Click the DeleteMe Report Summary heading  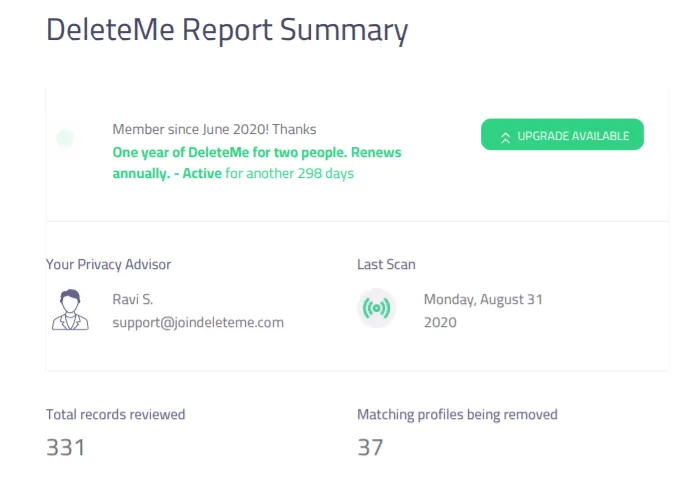(x=227, y=30)
